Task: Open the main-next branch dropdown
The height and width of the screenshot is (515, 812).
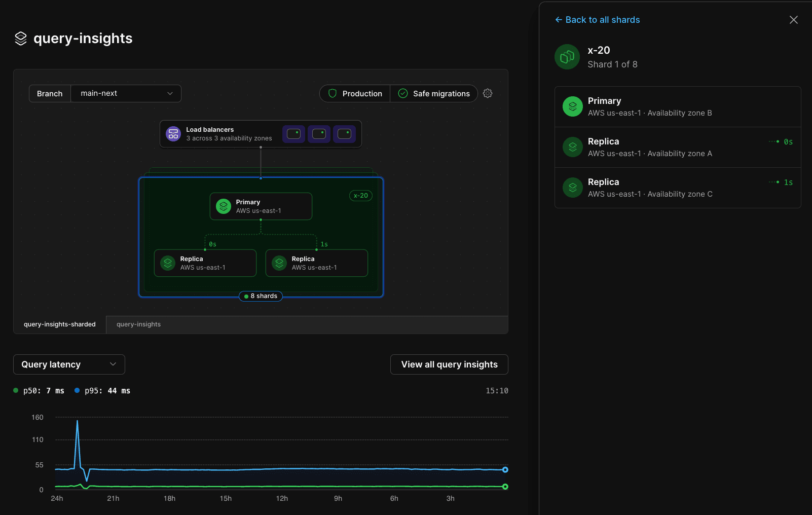Action: [x=126, y=93]
